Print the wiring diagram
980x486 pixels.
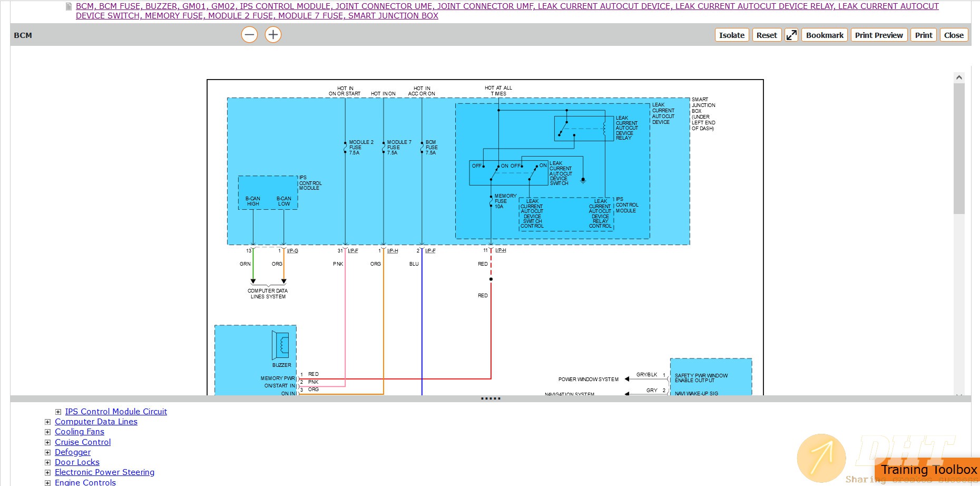(x=924, y=35)
